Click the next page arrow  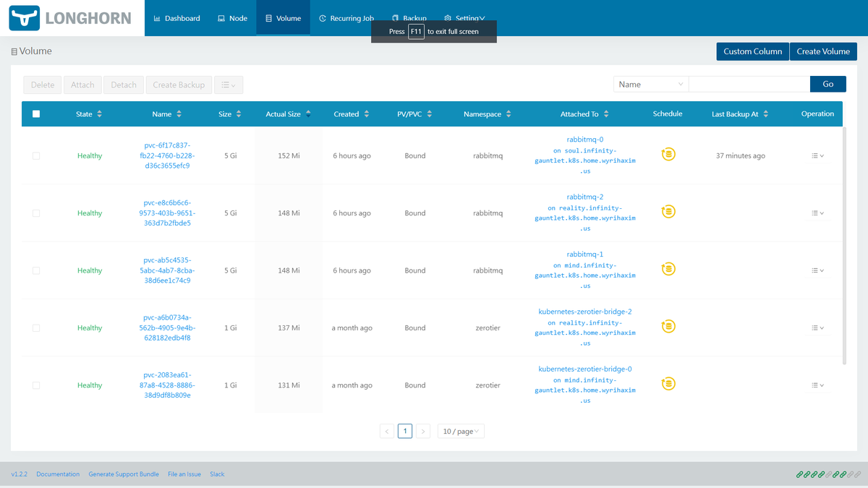[x=424, y=432]
